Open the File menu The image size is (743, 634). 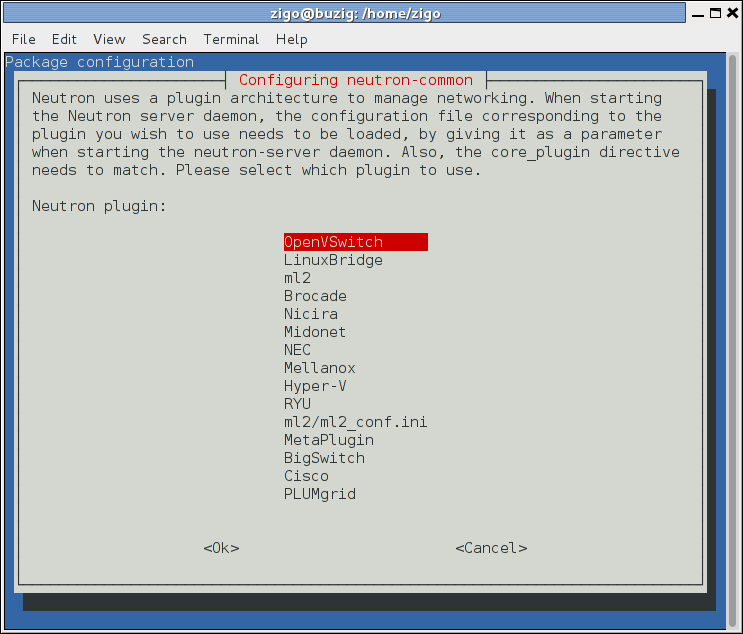pyautogui.click(x=23, y=39)
